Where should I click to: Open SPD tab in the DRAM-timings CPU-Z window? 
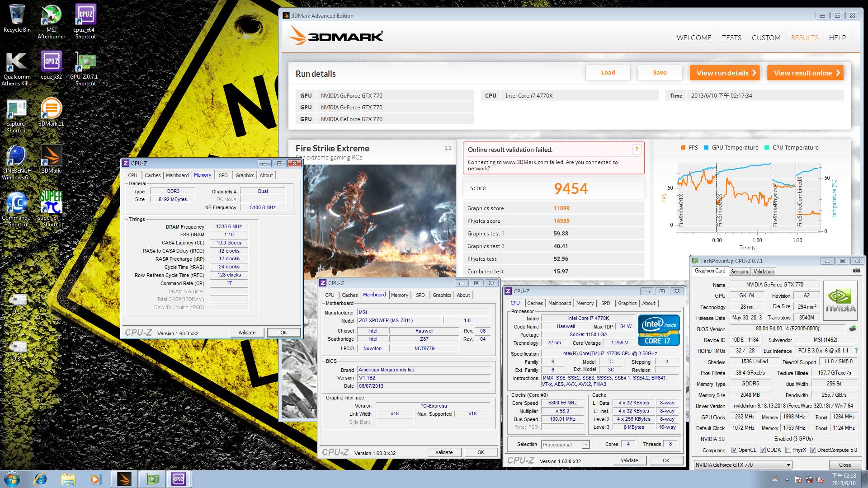[223, 175]
